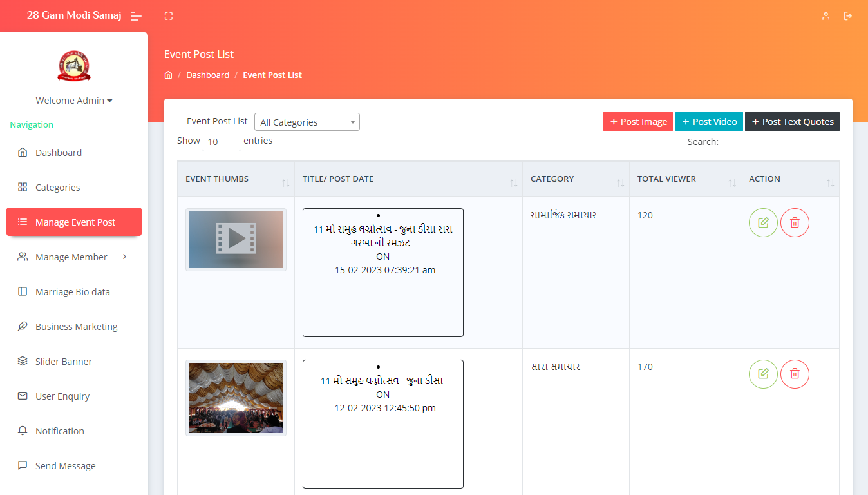Image resolution: width=868 pixels, height=495 pixels.
Task: Click the logout icon in top bar
Action: point(848,16)
